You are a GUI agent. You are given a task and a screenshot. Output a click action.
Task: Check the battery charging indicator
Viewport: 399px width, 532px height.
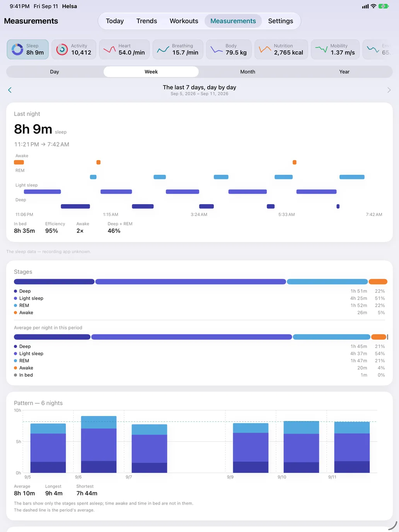tap(384, 6)
